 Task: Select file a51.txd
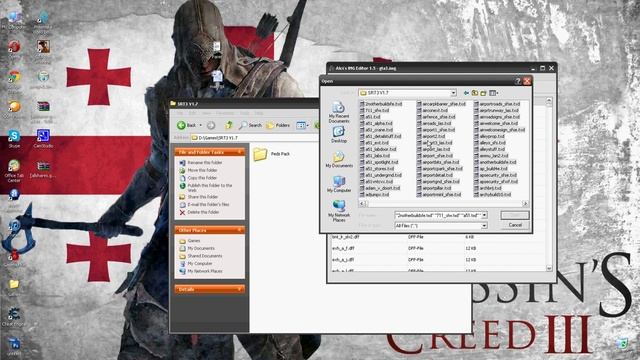pos(370,117)
